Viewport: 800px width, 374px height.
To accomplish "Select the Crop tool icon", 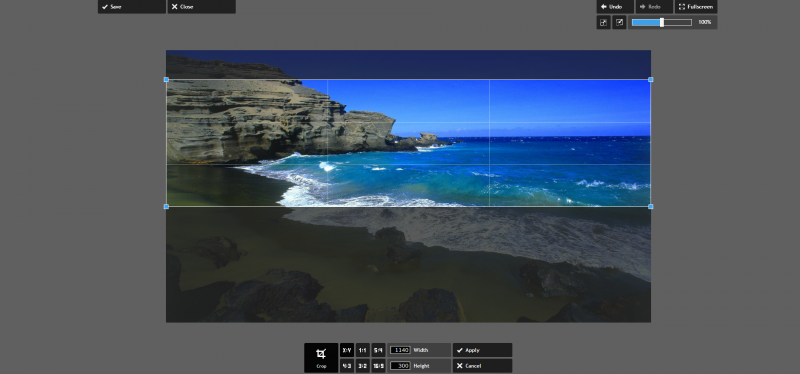I will point(321,357).
